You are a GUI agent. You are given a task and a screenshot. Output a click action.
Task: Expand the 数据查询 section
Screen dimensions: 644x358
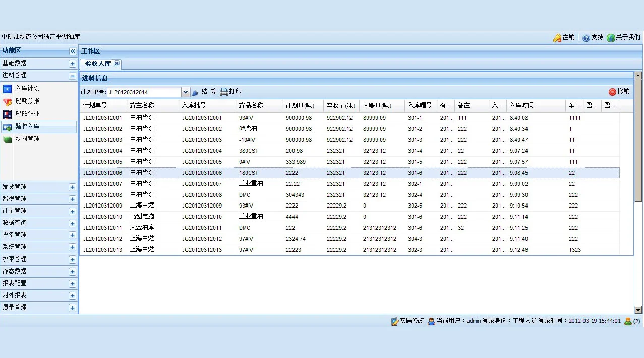pos(72,223)
